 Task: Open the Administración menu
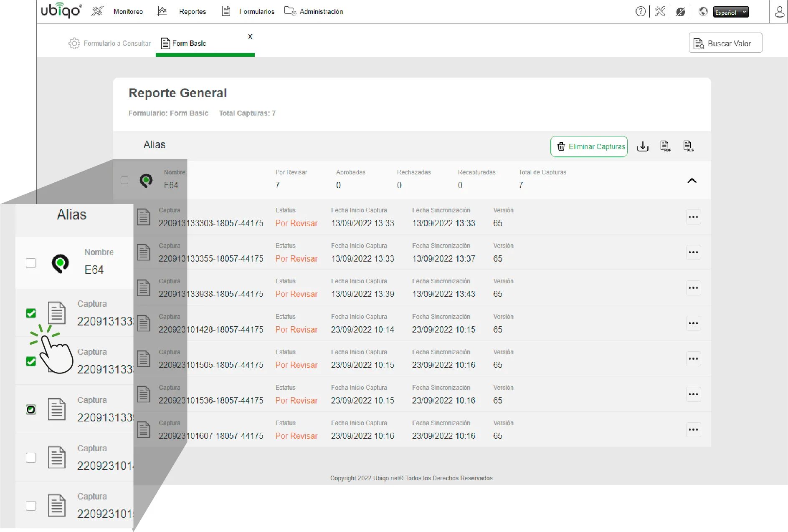(x=321, y=12)
